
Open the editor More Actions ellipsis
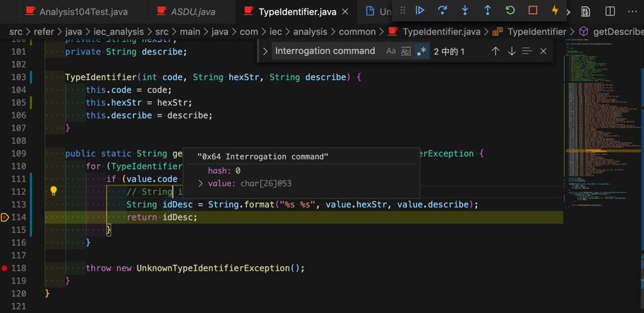point(633,11)
